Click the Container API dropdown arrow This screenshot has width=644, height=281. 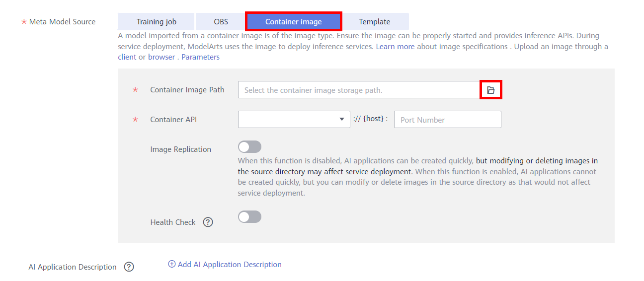[x=341, y=119]
